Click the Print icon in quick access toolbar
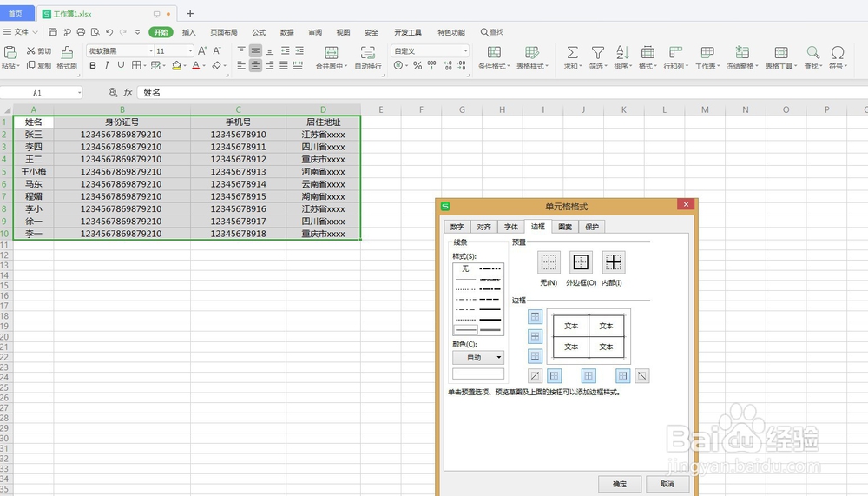The image size is (868, 496). (81, 32)
